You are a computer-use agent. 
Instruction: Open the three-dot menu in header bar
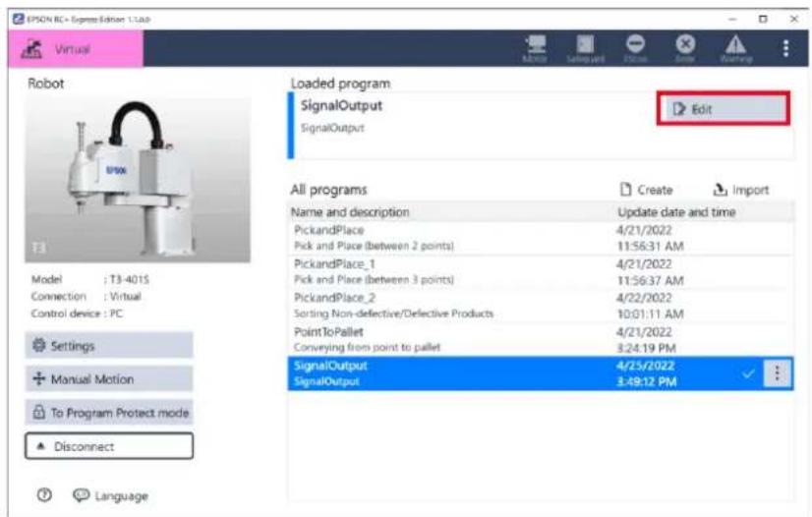pos(785,48)
